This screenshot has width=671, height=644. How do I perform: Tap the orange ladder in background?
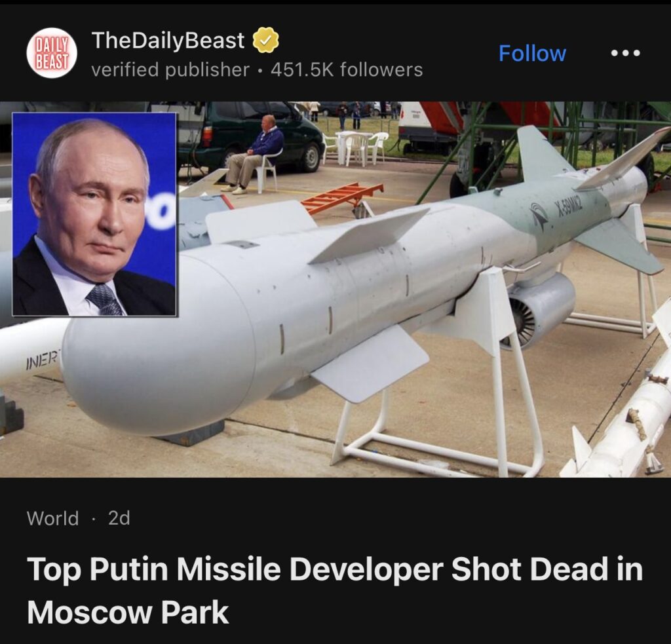(342, 197)
